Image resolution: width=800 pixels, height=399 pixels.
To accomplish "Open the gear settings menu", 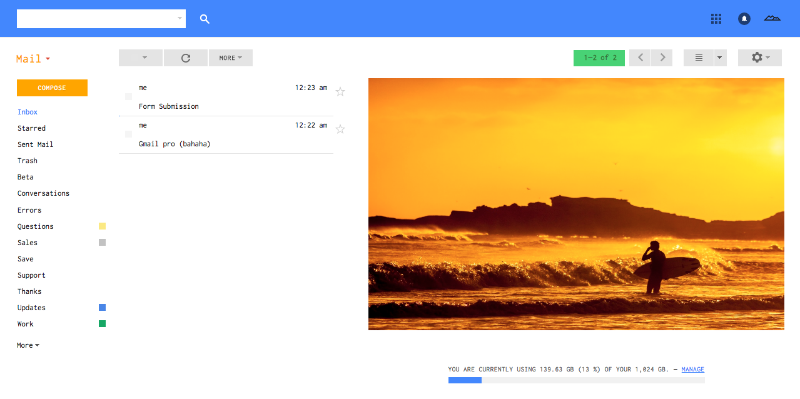I will pyautogui.click(x=760, y=58).
